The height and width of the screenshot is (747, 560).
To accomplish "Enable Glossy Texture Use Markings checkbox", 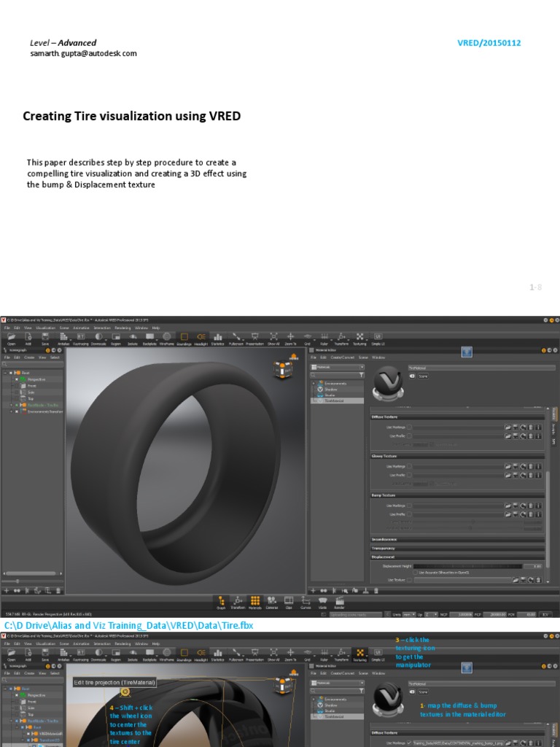I will pos(409,466).
